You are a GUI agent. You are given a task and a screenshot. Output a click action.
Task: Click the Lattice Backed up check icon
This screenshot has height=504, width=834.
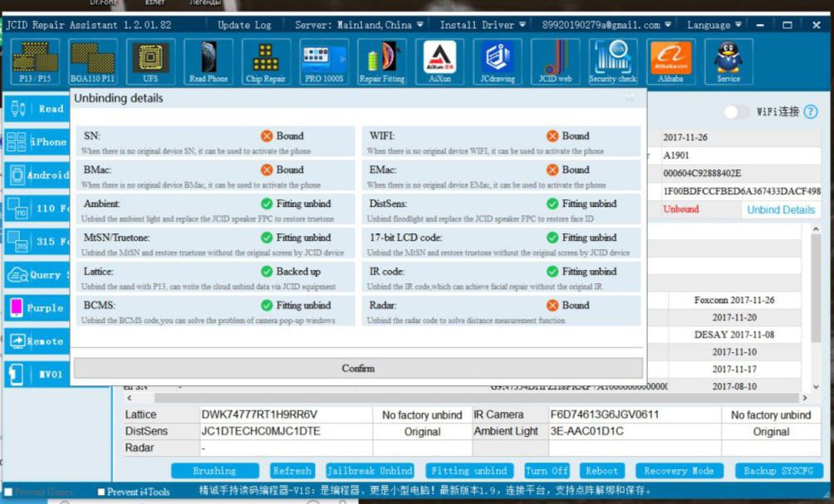click(x=267, y=272)
